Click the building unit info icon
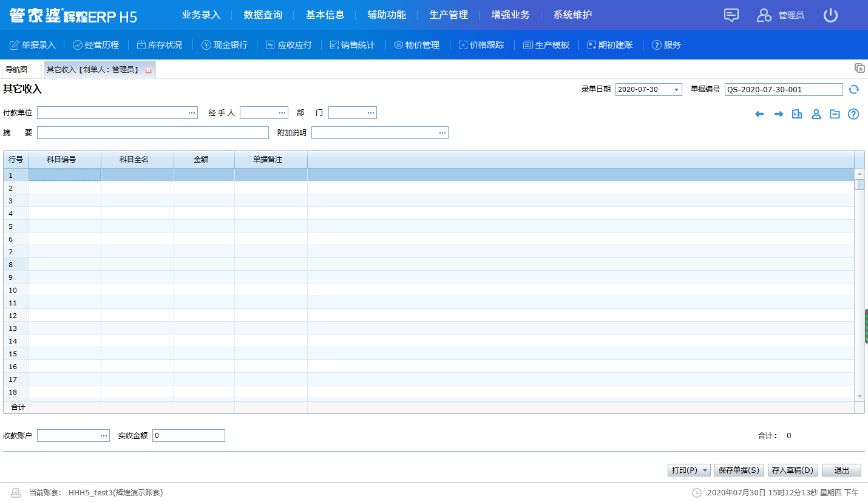The image size is (868, 502). [798, 114]
